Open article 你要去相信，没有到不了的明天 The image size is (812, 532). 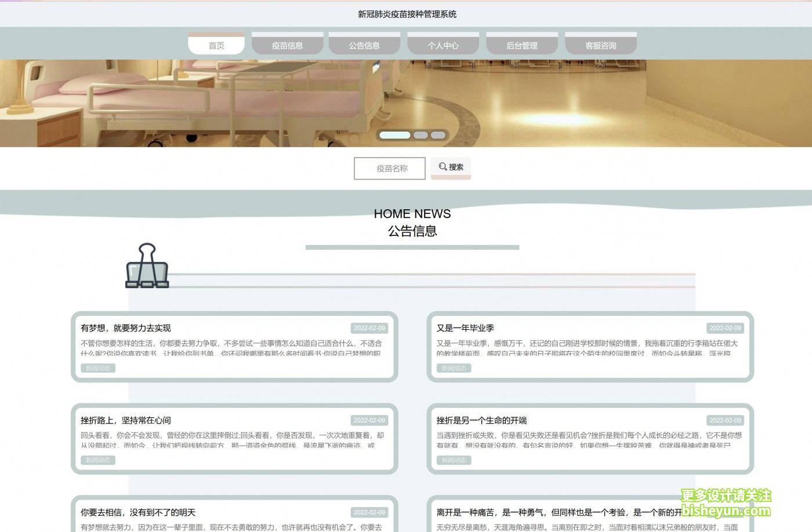138,512
